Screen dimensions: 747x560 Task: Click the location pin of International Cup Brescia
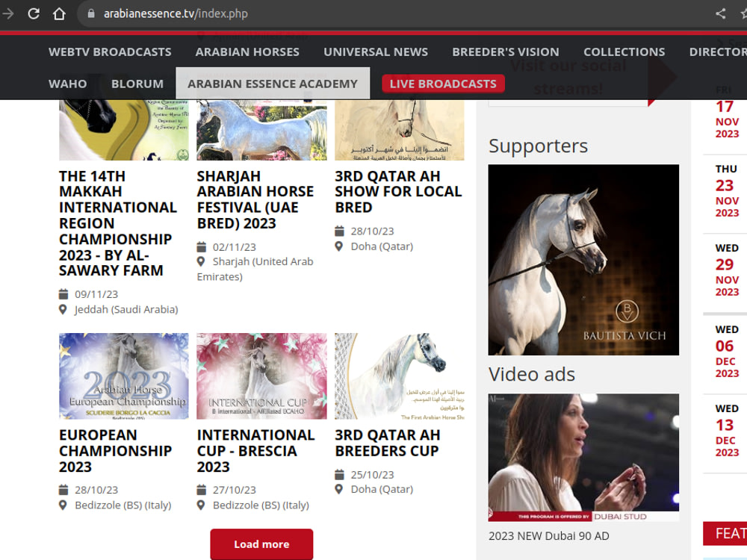pos(201,505)
